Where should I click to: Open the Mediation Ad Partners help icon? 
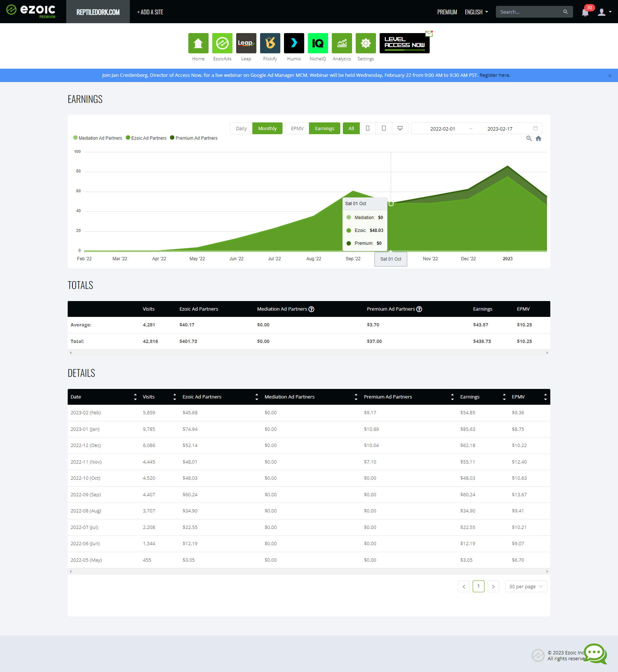tap(312, 309)
